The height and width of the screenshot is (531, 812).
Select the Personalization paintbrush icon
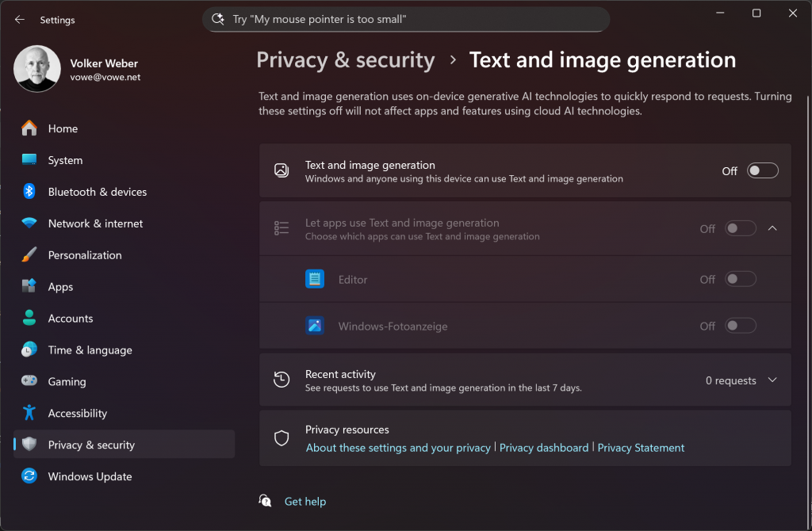29,255
